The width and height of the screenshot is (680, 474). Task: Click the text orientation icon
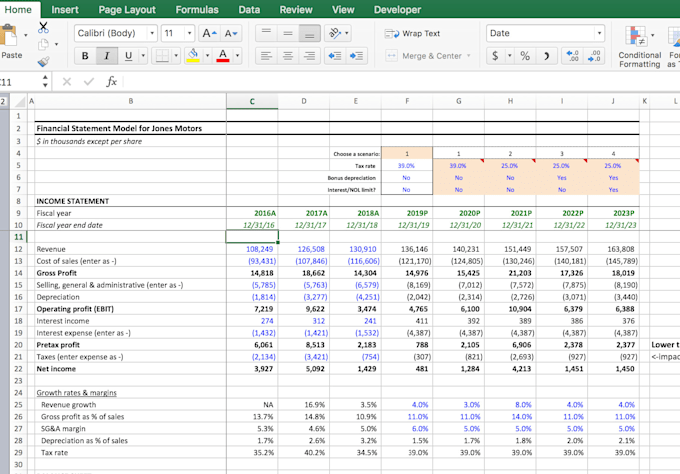[x=337, y=33]
